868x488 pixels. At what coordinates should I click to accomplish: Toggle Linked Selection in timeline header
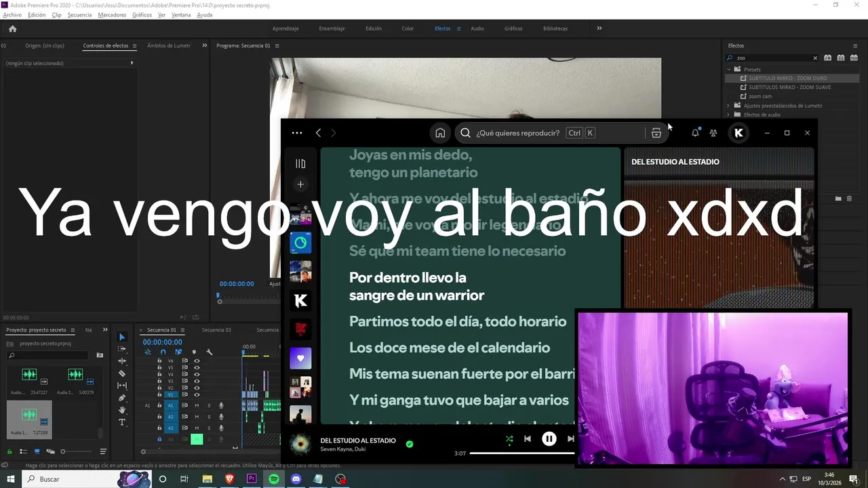[178, 352]
